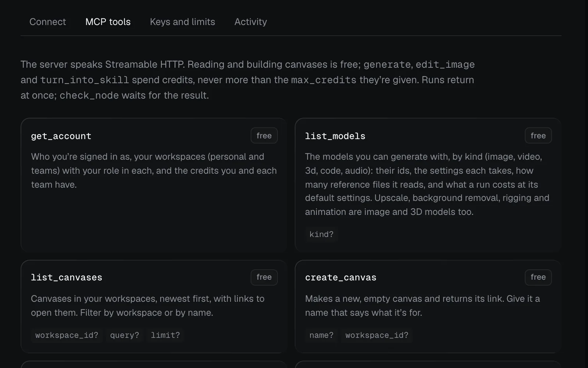The height and width of the screenshot is (368, 588).
Task: Select the MCP tools tab
Action: [x=108, y=22]
